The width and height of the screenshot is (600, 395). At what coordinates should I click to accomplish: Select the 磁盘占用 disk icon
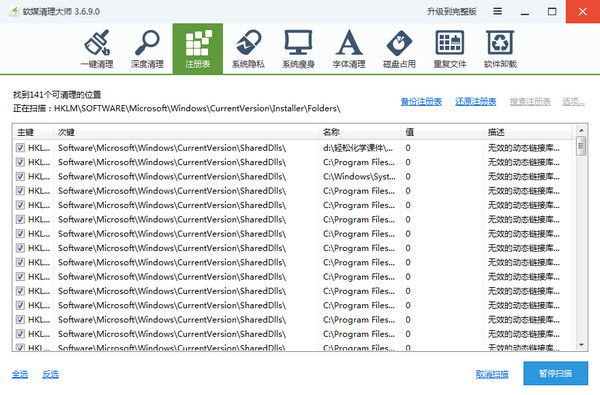(x=399, y=42)
